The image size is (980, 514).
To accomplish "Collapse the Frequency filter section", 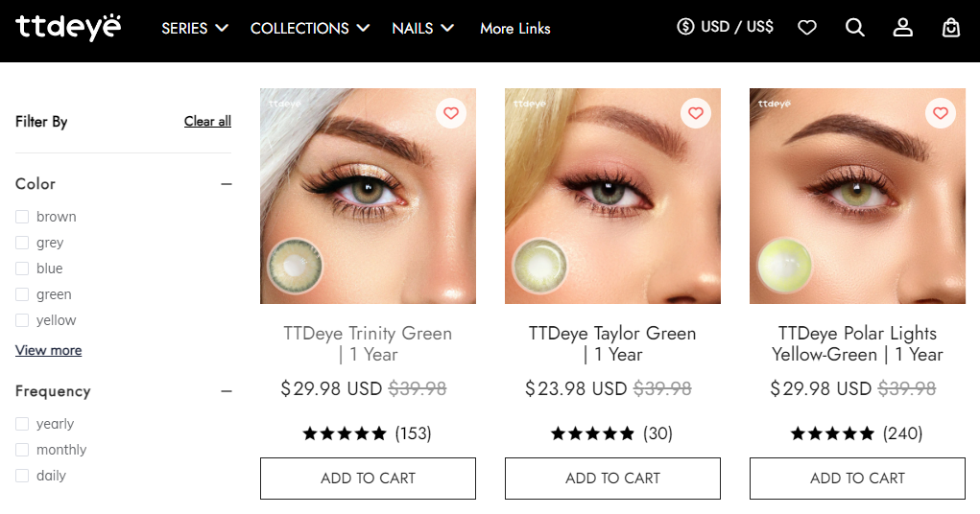I will click(x=227, y=391).
